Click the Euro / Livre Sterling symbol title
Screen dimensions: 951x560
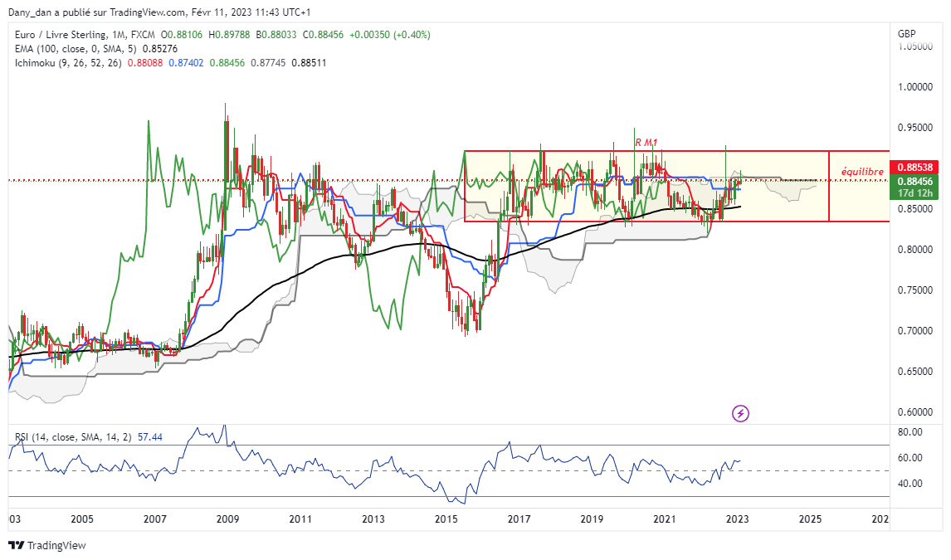[61, 35]
